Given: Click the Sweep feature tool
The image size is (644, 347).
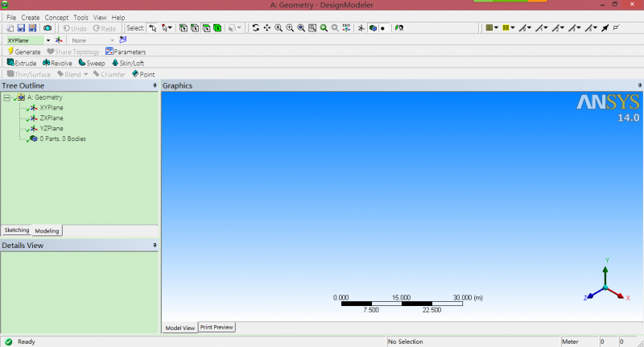Looking at the screenshot, I should tap(92, 63).
